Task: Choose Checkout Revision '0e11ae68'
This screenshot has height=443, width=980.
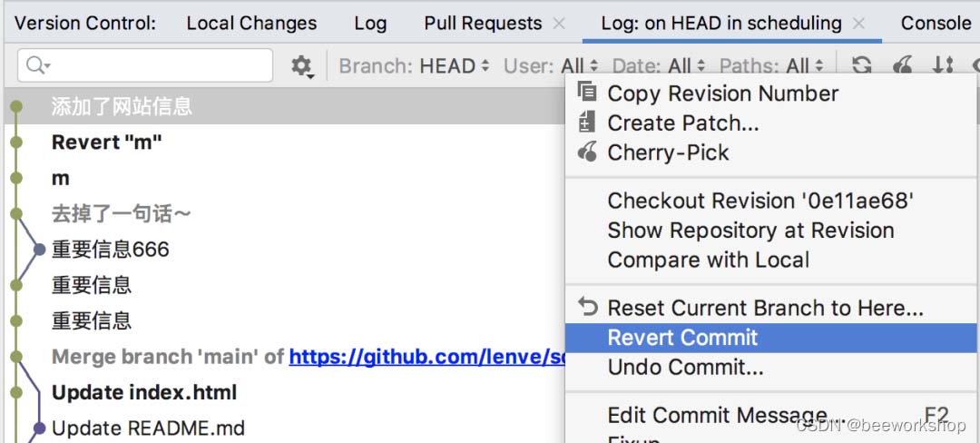Action: [x=772, y=201]
